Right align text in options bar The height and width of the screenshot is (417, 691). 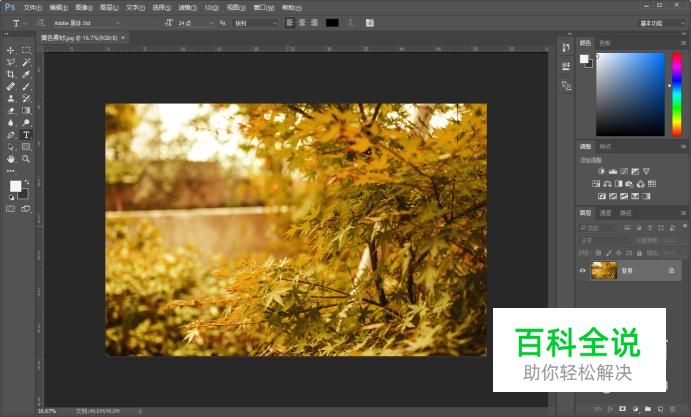click(315, 22)
